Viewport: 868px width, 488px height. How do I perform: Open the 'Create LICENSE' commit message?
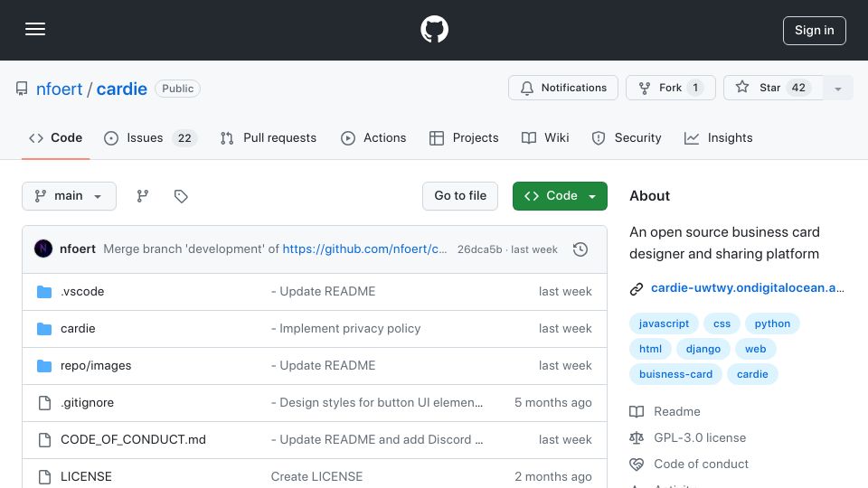[x=316, y=477]
